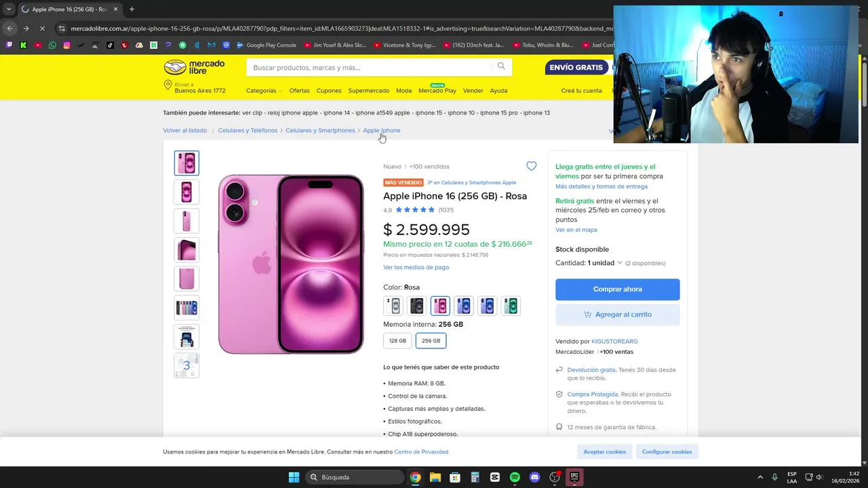868x488 pixels.
Task: Click the search magnifier icon
Action: (501, 66)
